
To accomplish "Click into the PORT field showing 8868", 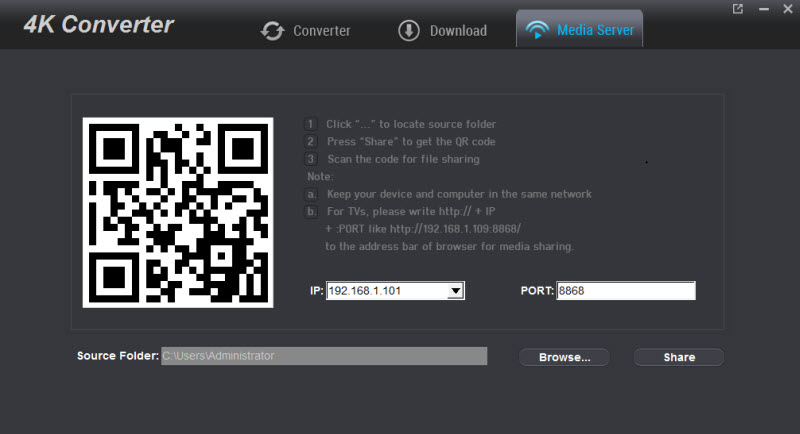I will tap(625, 291).
